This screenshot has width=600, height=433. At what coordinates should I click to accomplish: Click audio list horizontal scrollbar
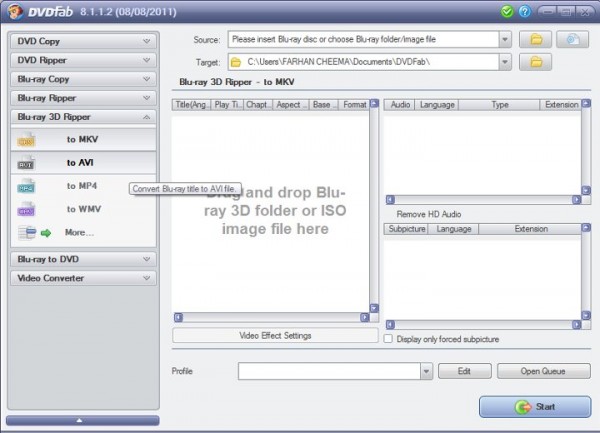tap(483, 199)
